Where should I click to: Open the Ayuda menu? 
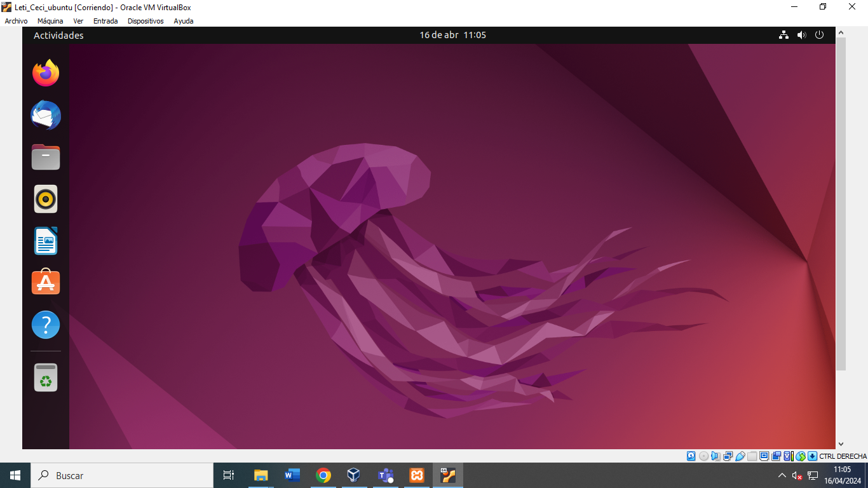pyautogui.click(x=184, y=21)
